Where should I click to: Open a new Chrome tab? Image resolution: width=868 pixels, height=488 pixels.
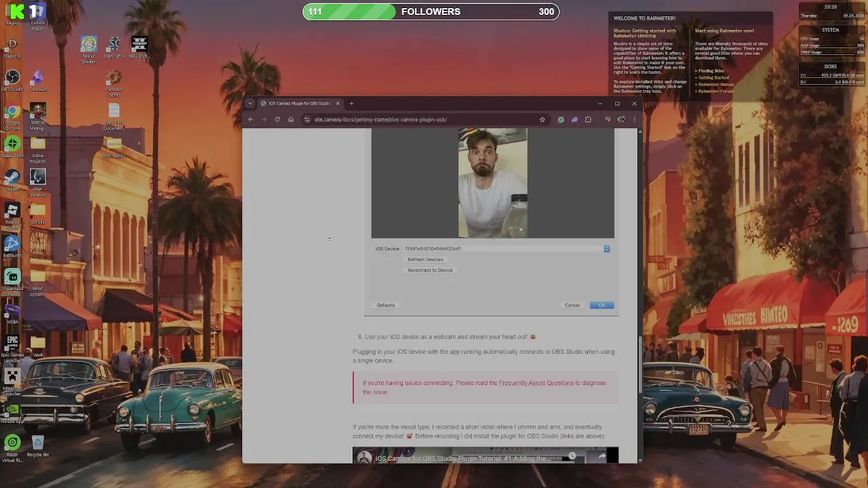351,103
